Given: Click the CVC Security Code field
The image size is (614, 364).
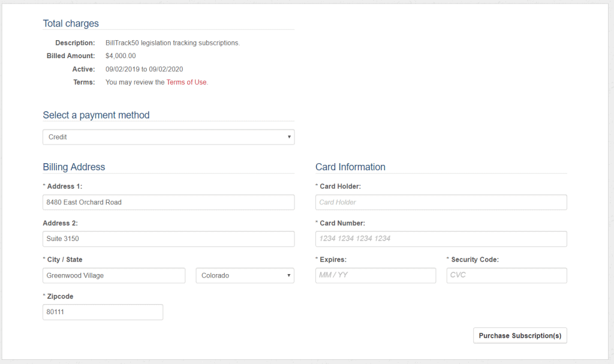Looking at the screenshot, I should pyautogui.click(x=507, y=275).
